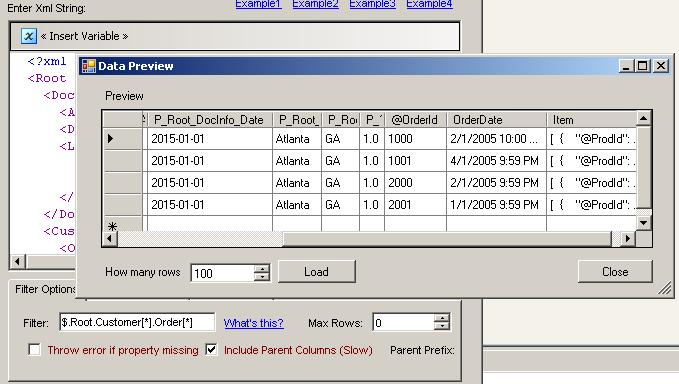
Task: Click the <?xml declaration in XML editor
Action: click(47, 61)
